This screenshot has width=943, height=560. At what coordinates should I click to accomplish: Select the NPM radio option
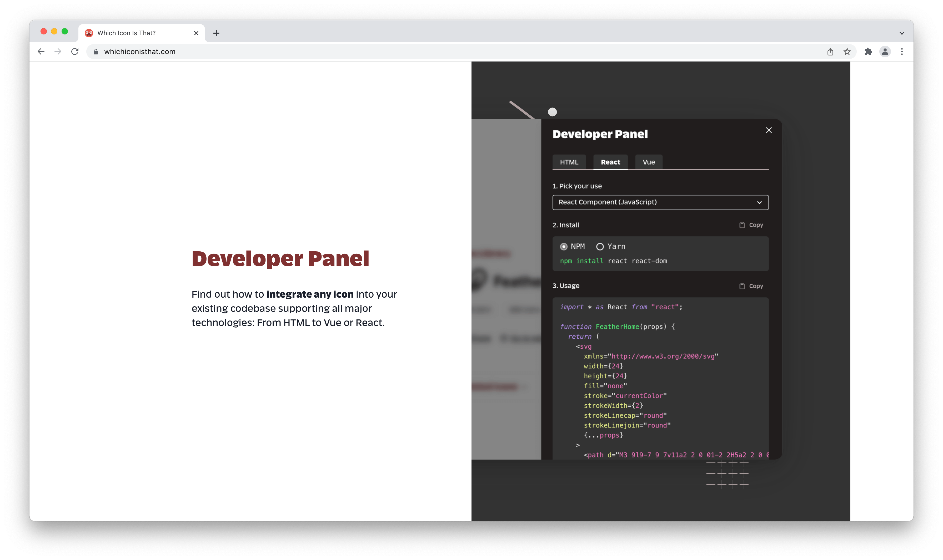click(564, 246)
